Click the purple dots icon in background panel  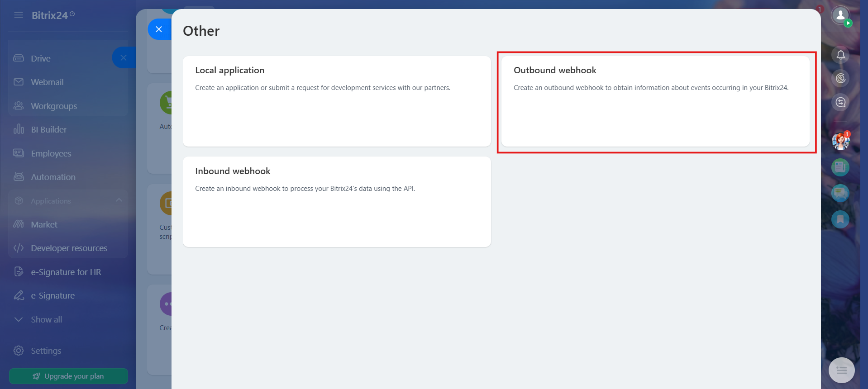point(166,304)
